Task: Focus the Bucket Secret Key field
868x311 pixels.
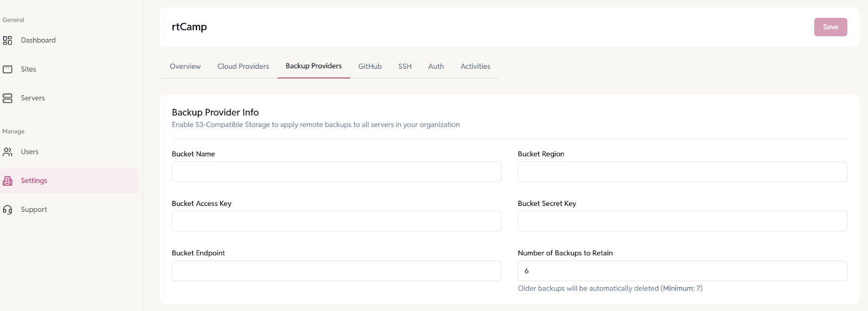Action: [682, 222]
